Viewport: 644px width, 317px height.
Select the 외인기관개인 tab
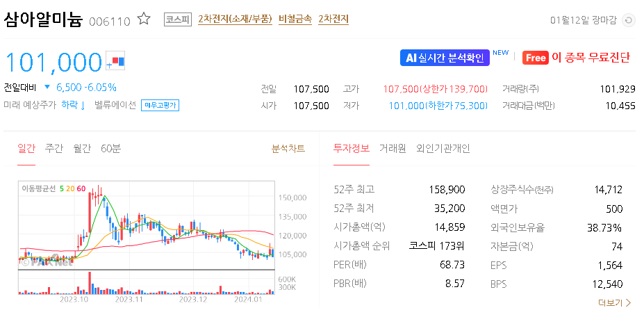point(443,149)
